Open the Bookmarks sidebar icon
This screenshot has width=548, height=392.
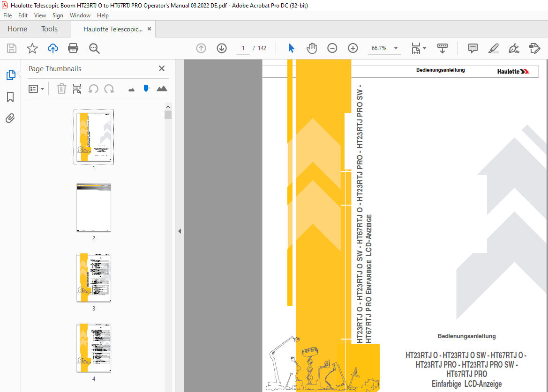point(10,96)
